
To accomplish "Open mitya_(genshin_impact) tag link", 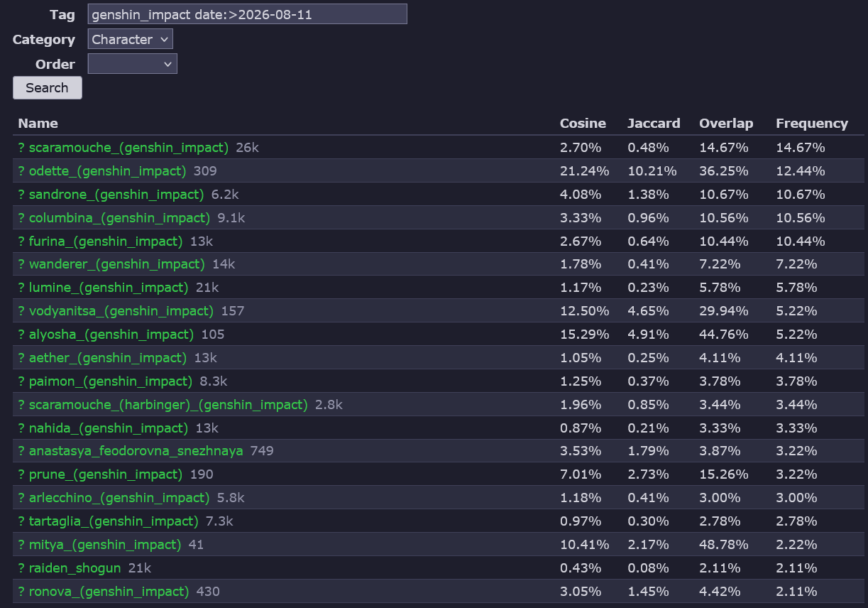I will coord(105,545).
